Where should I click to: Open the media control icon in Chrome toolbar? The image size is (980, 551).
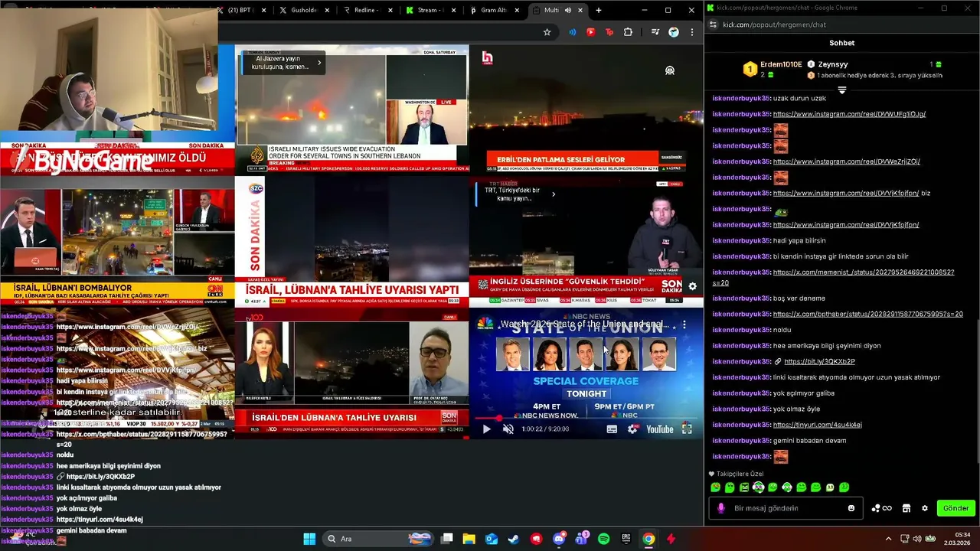pyautogui.click(x=655, y=32)
